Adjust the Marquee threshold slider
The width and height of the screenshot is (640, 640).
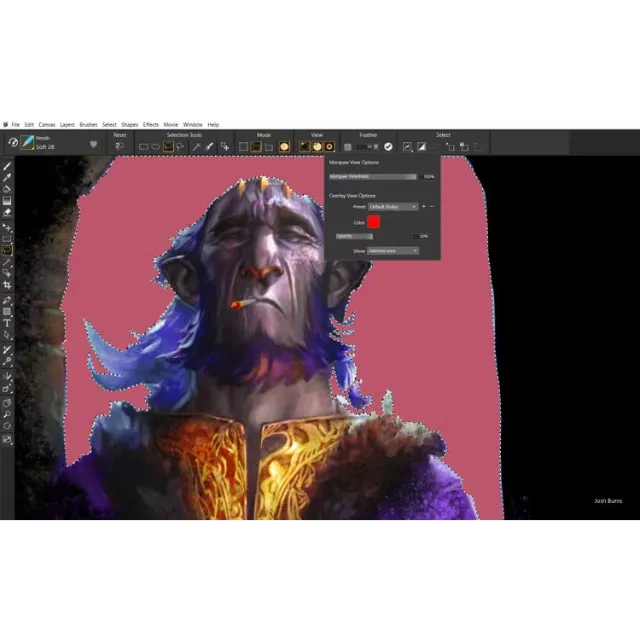click(x=373, y=176)
